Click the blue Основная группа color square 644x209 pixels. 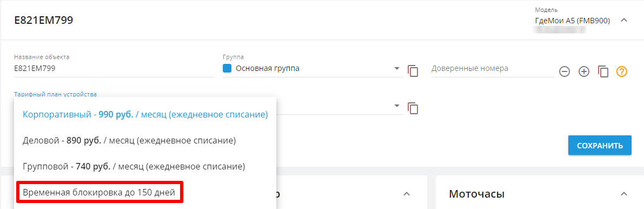click(x=227, y=68)
